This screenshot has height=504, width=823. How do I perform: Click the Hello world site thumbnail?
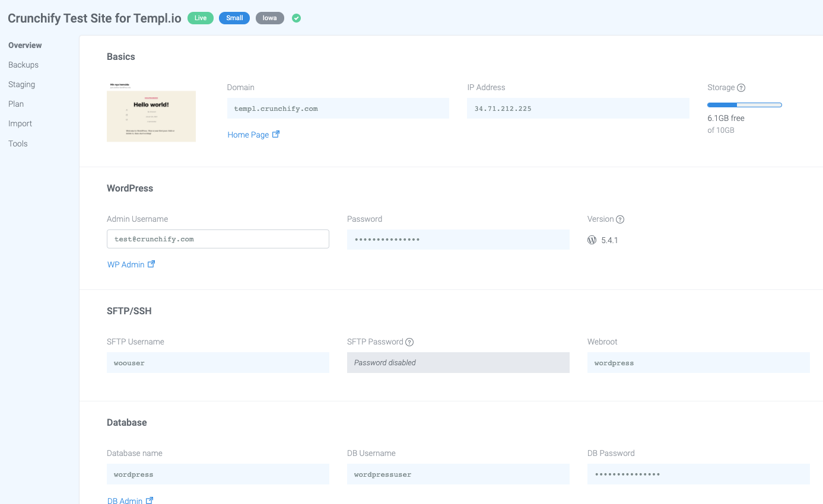tap(151, 113)
